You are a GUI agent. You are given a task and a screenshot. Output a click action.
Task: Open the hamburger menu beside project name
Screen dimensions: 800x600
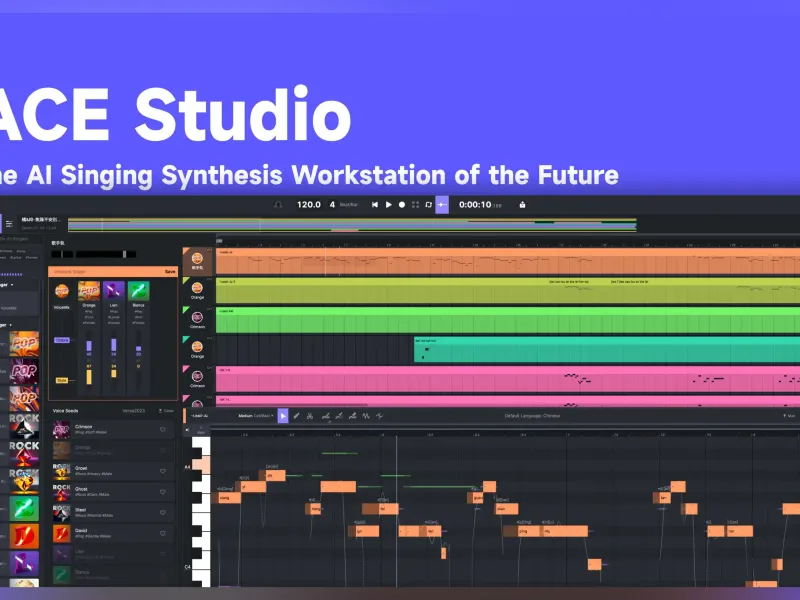(x=9, y=223)
